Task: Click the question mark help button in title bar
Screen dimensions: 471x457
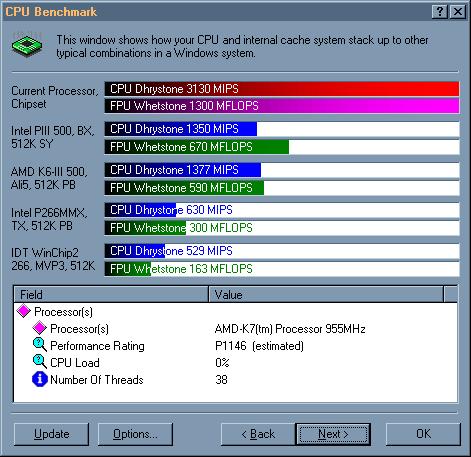Action: point(440,12)
